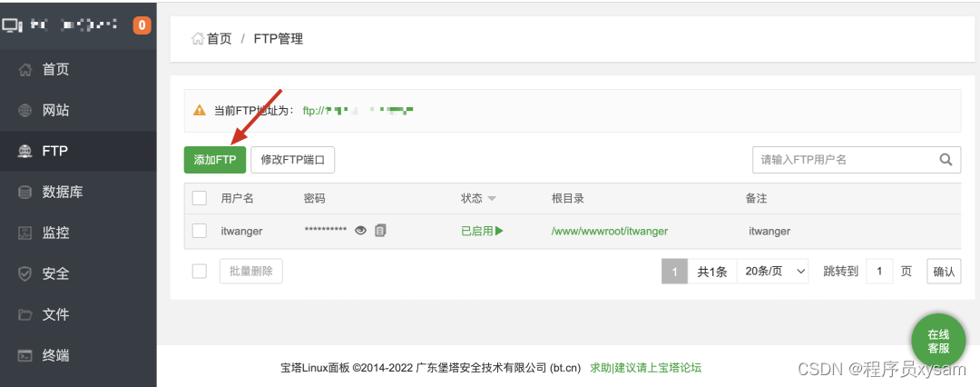Click the 确认 jump button
Screen dimensions: 980x387
(x=944, y=271)
